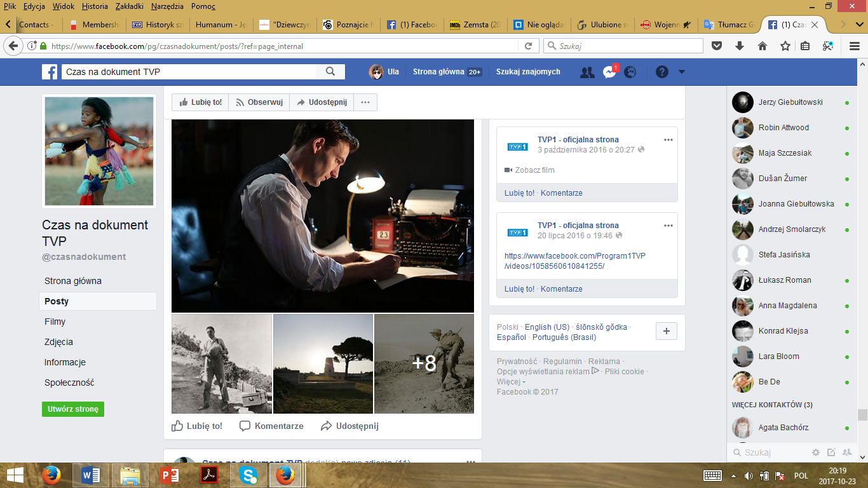Click Komentarze under the photo post
The image size is (868, 488).
point(271,426)
